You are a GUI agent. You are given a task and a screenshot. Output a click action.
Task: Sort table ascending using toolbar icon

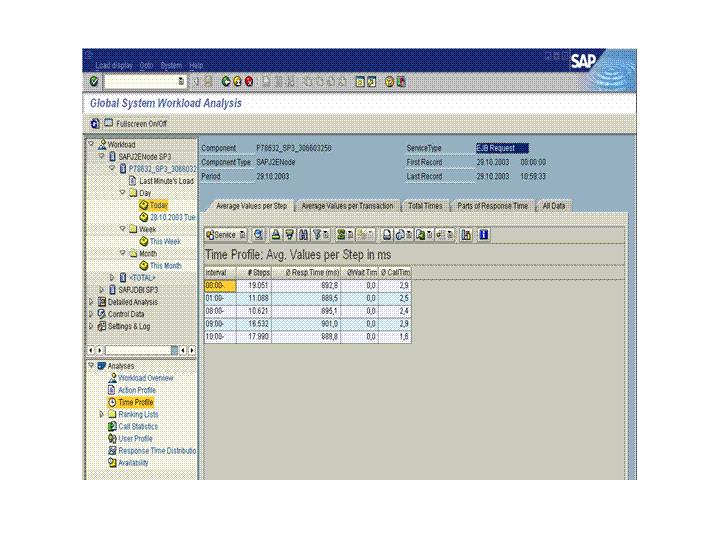point(276,234)
